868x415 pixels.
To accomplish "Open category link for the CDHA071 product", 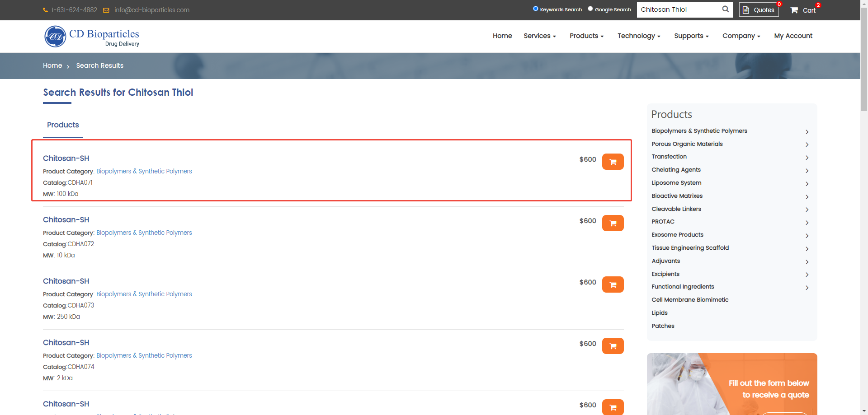I will click(x=144, y=171).
